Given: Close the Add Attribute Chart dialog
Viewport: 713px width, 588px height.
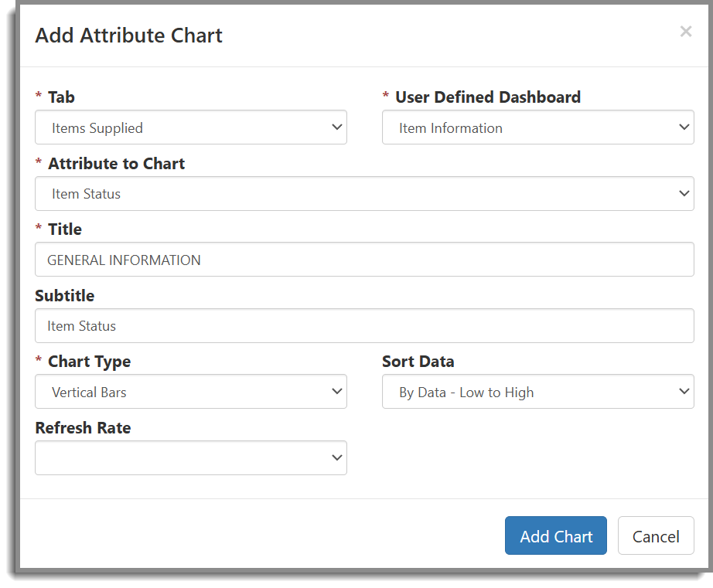Looking at the screenshot, I should click(686, 32).
